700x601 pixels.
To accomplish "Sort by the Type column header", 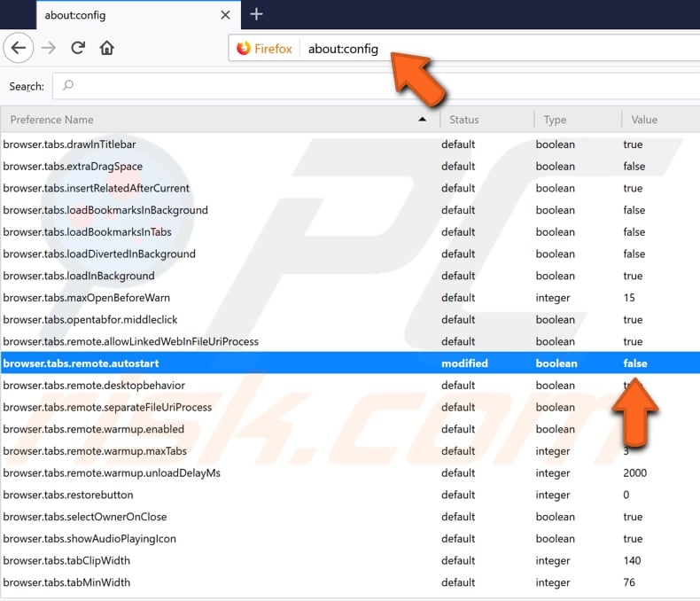I will [x=577, y=120].
